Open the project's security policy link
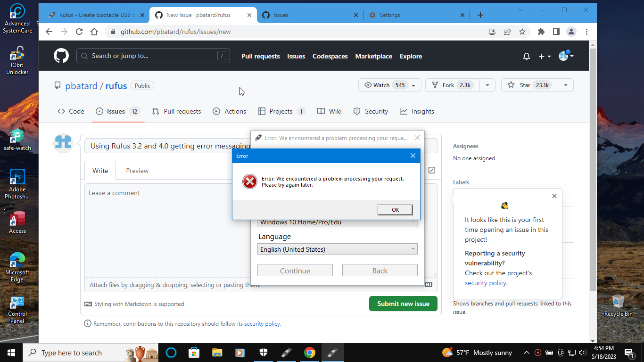 click(x=486, y=283)
